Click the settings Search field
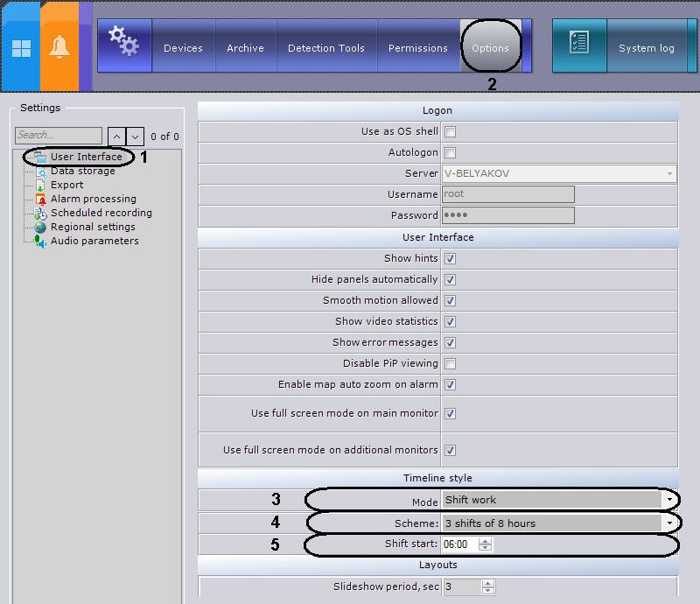700x604 pixels. [59, 135]
